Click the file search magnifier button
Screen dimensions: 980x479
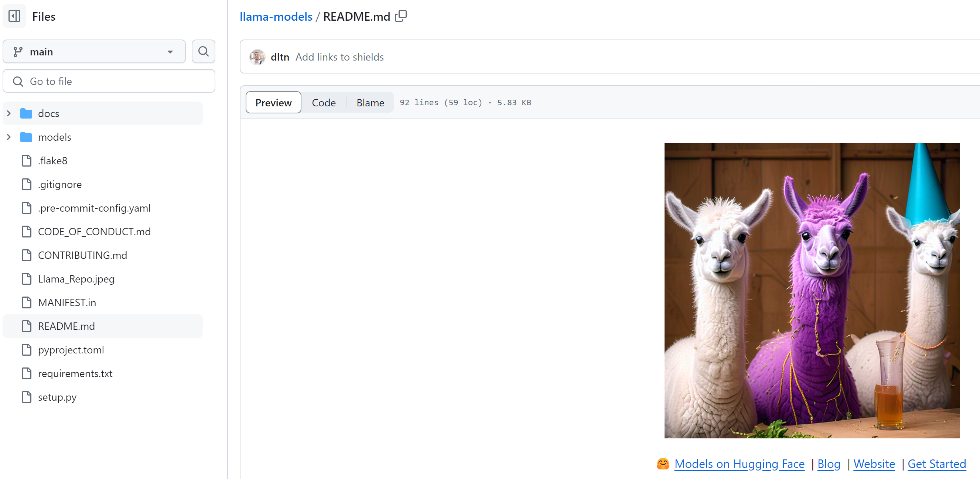click(204, 51)
